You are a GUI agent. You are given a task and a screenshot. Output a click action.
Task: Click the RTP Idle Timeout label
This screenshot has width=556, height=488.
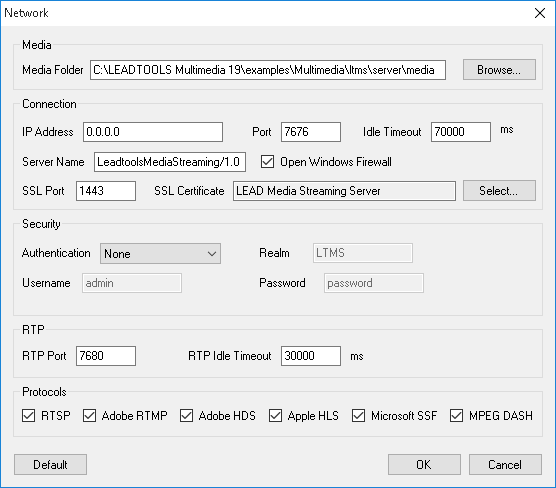[x=230, y=356]
